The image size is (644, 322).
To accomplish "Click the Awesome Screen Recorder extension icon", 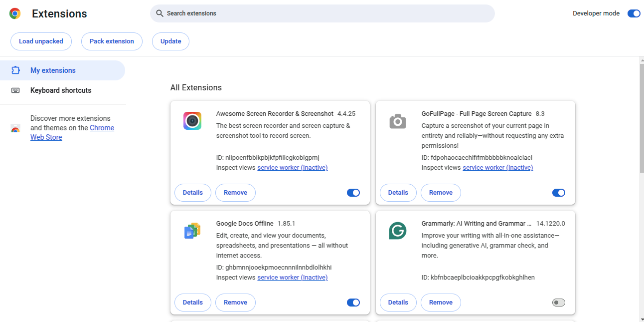I will point(192,121).
